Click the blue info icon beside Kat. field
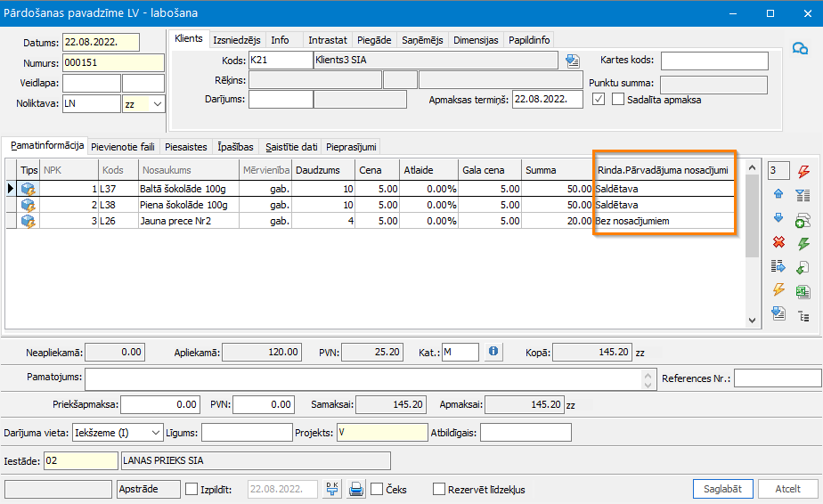 pyautogui.click(x=494, y=352)
